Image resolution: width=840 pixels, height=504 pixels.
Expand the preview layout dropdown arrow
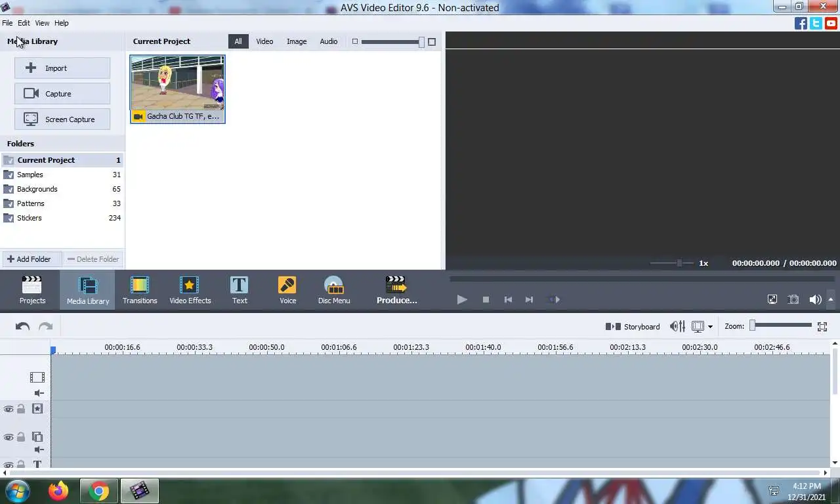pyautogui.click(x=710, y=327)
